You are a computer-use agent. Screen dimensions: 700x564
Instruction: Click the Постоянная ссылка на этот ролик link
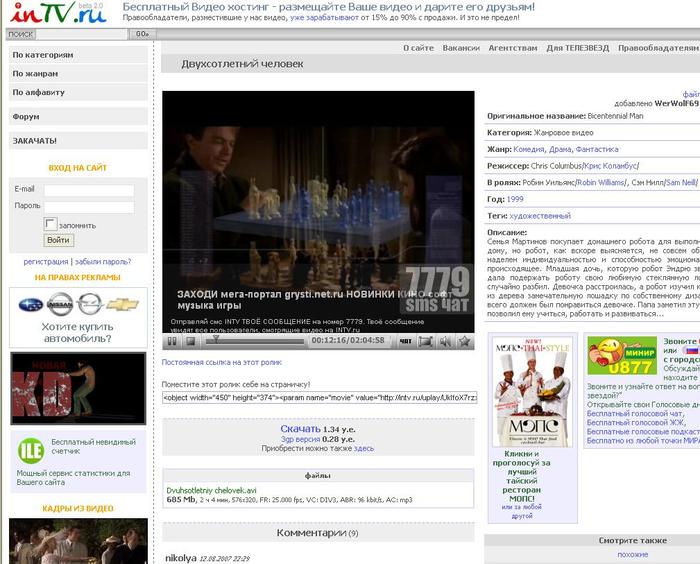pyautogui.click(x=222, y=362)
